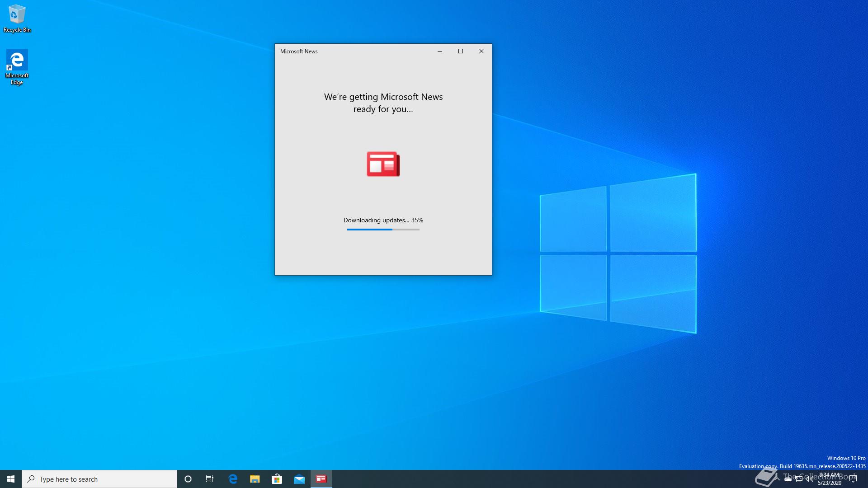The width and height of the screenshot is (868, 488).
Task: Click the Microsoft News title text
Action: coord(299,52)
